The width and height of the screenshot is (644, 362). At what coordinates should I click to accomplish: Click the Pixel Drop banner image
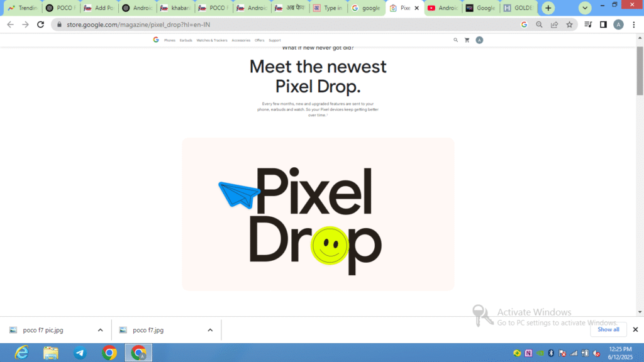point(318,214)
